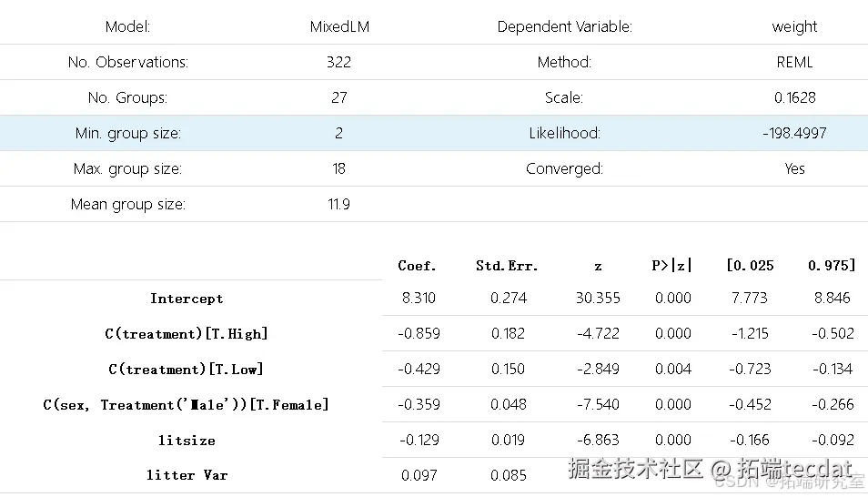868x497 pixels.
Task: Click the Intercept coefficient 8.310
Action: click(419, 299)
